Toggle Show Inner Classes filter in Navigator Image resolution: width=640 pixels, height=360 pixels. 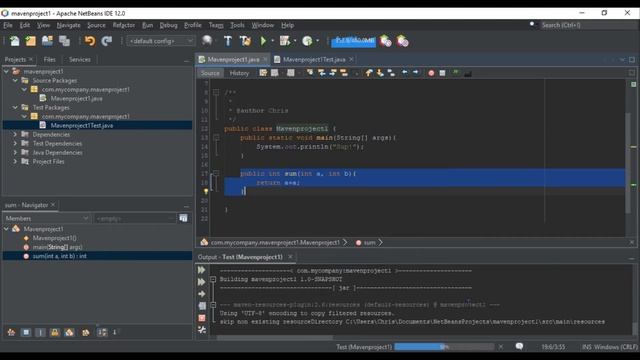[69, 332]
